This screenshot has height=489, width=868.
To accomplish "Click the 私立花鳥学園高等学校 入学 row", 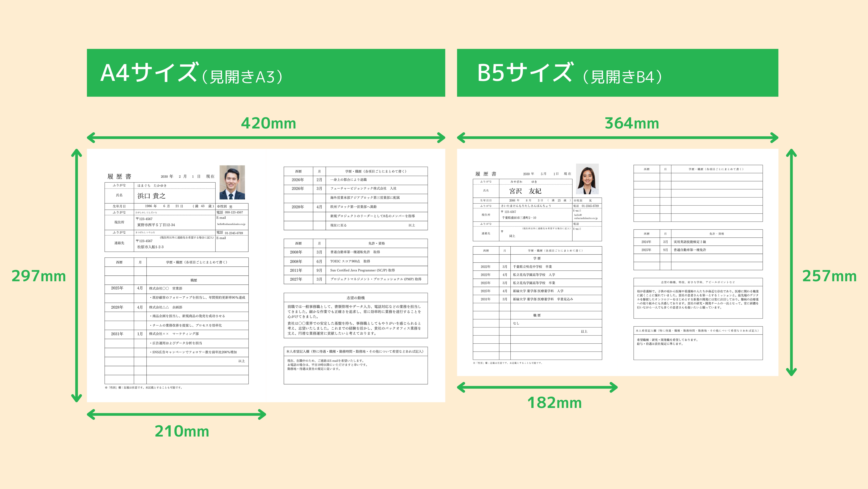I will pyautogui.click(x=537, y=275).
